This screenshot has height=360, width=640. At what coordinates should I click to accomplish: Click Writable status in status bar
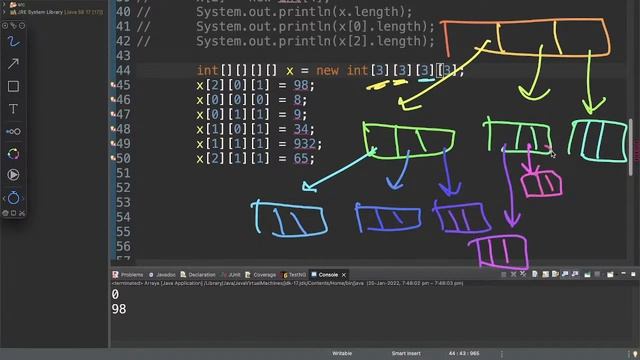click(342, 353)
